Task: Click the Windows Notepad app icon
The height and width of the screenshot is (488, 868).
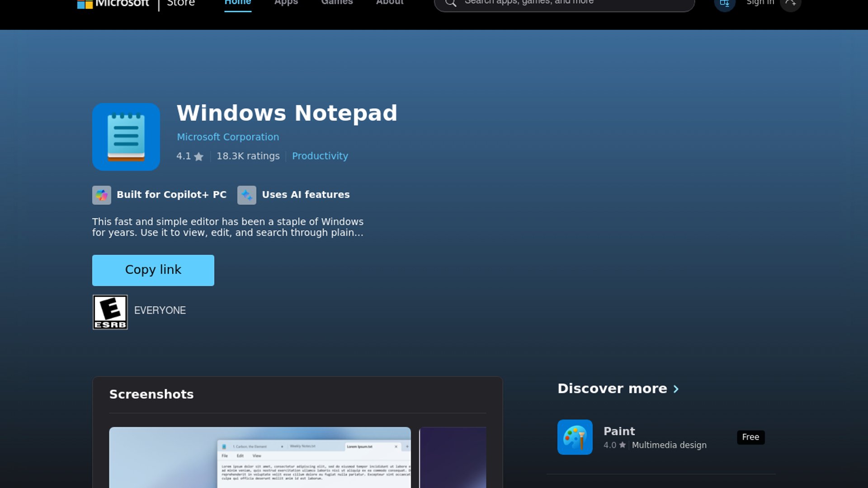Action: click(x=126, y=137)
